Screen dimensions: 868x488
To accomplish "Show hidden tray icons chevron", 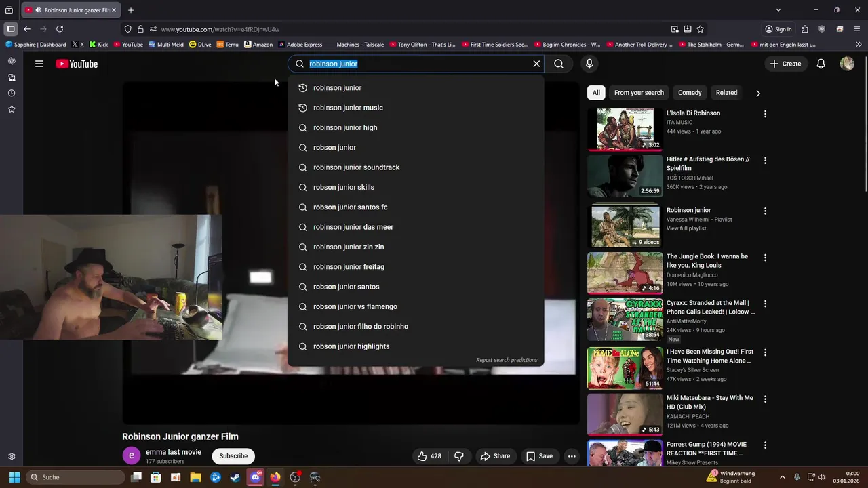I will [782, 477].
